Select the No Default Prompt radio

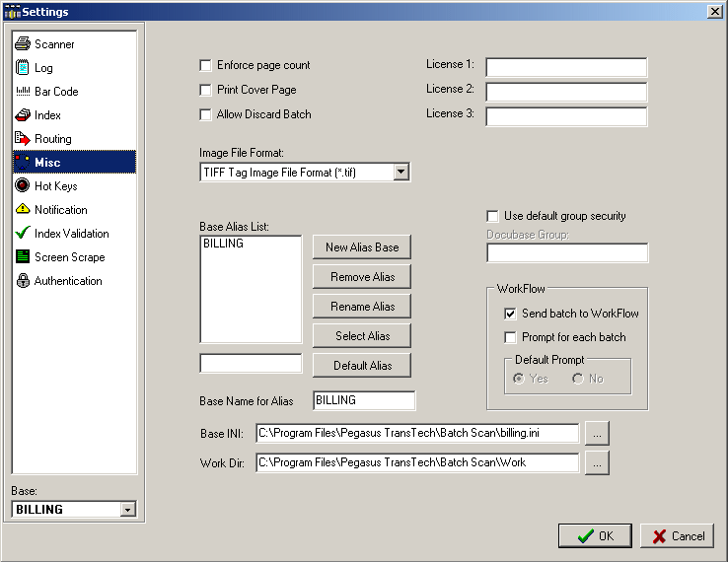[x=578, y=379]
